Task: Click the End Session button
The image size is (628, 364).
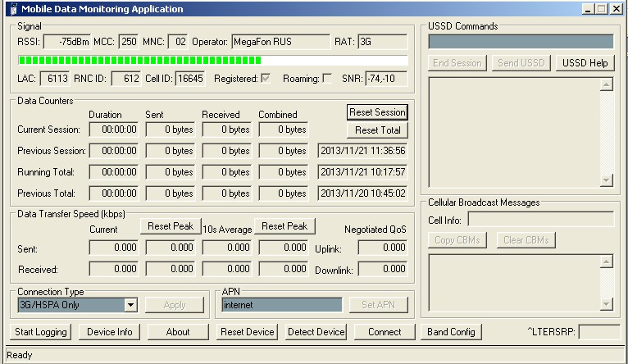Action: pyautogui.click(x=457, y=63)
